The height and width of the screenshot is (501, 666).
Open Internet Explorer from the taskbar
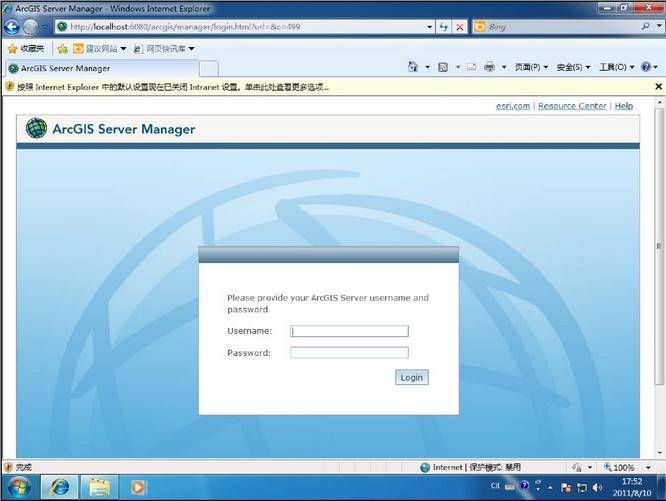[59, 487]
